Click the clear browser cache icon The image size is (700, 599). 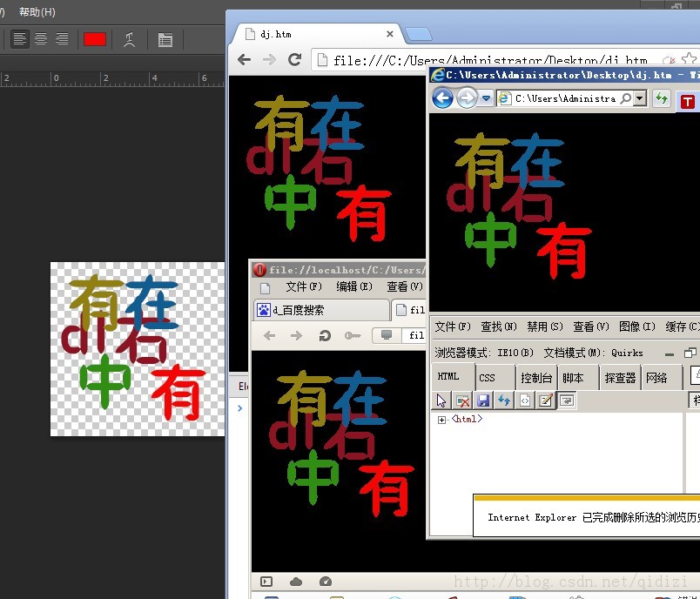point(463,400)
